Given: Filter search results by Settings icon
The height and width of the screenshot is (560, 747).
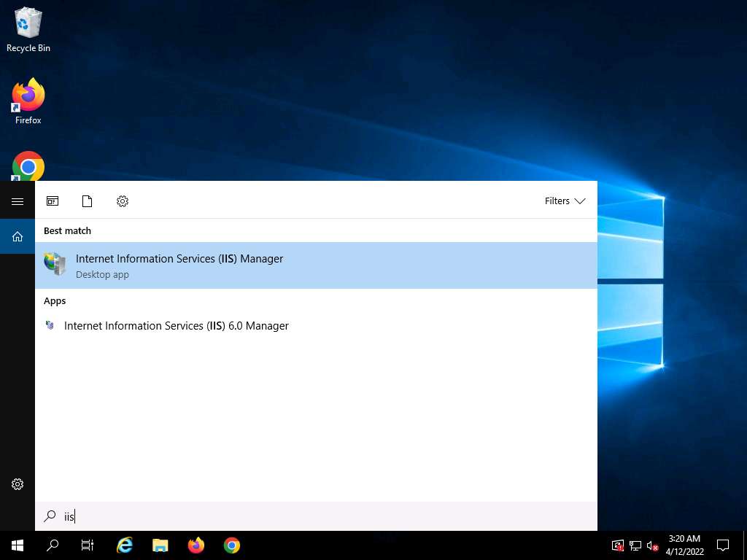Looking at the screenshot, I should pos(123,201).
